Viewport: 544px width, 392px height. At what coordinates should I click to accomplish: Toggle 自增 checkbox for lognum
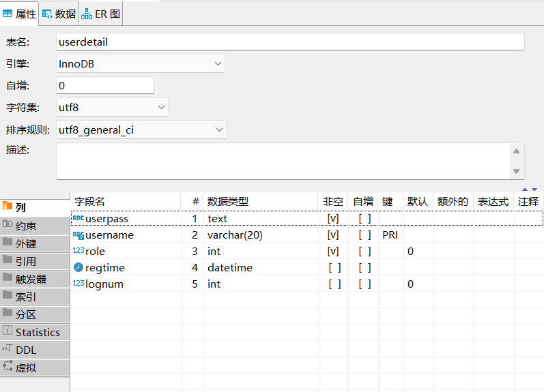365,284
